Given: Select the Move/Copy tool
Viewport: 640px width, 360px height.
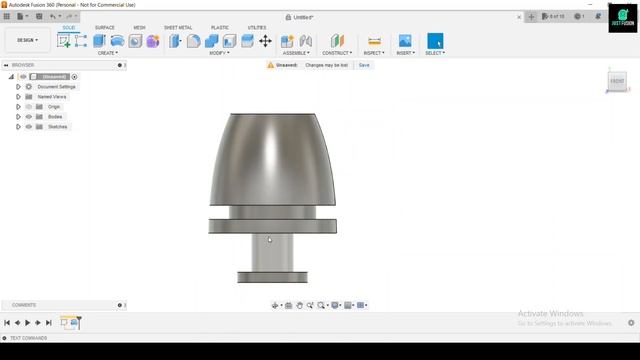Looking at the screenshot, I should (265, 41).
